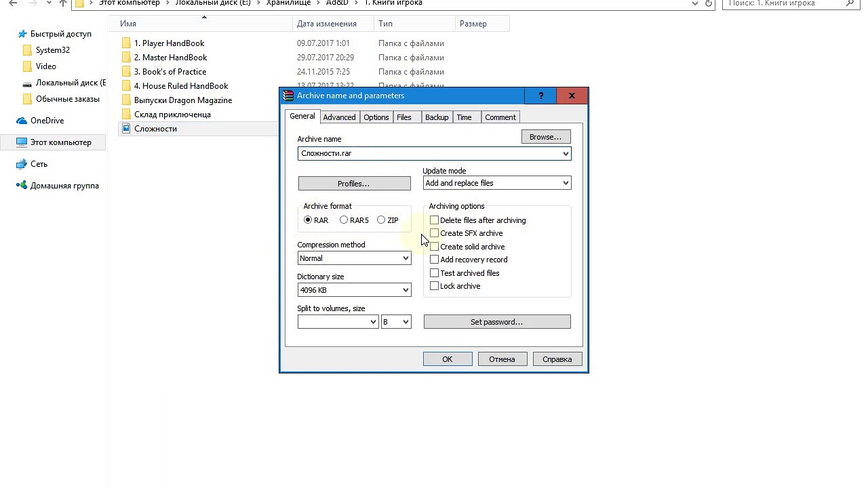Image resolution: width=868 pixels, height=488 pixels.
Task: Click the folder icon of 4. House Ruled HandBook
Action: 126,86
